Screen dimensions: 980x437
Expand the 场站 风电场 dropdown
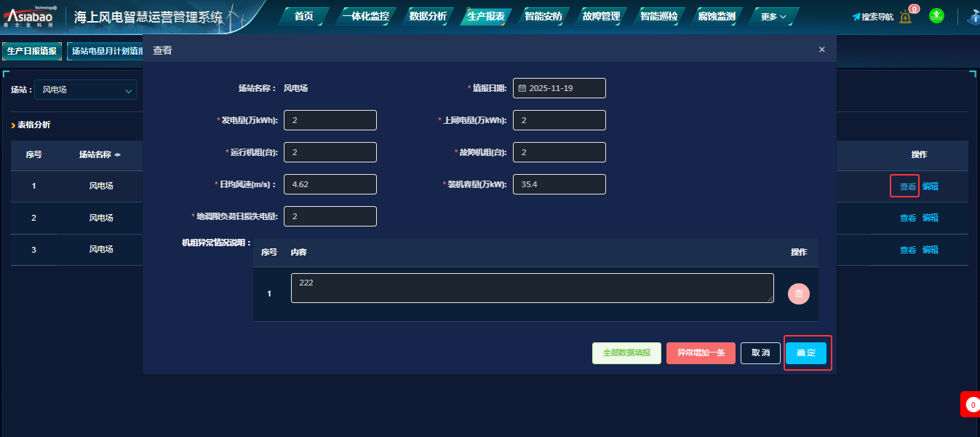(x=85, y=90)
